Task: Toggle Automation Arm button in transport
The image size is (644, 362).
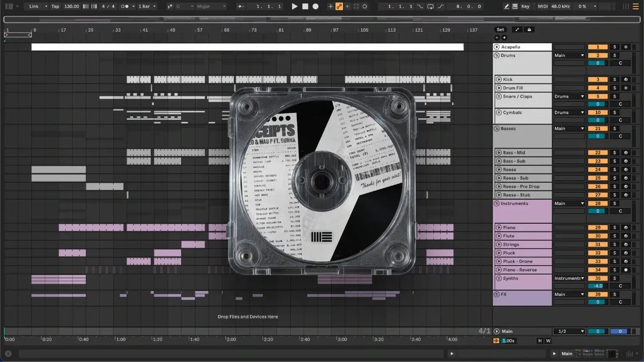Action: (339, 6)
